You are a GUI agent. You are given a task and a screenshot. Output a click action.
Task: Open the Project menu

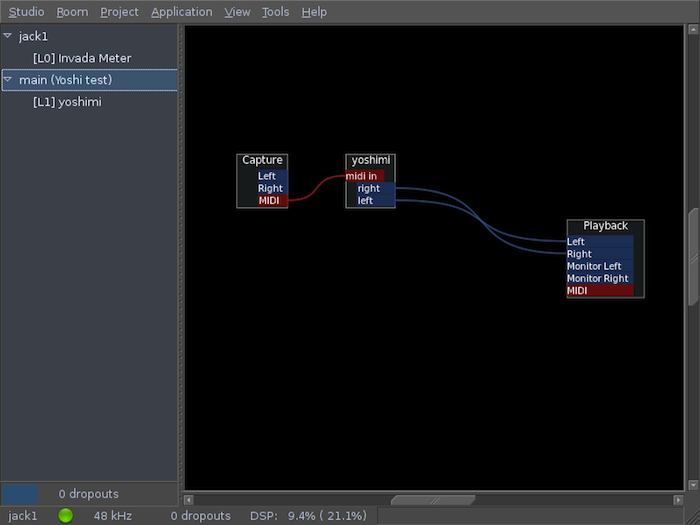pyautogui.click(x=119, y=12)
